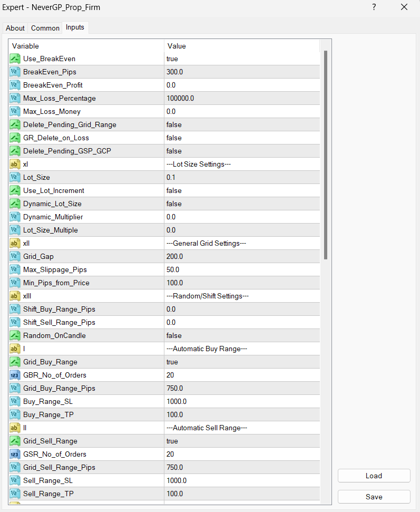Click the GSR_No_of_Orders integer icon
The height and width of the screenshot is (512, 420).
[15, 454]
